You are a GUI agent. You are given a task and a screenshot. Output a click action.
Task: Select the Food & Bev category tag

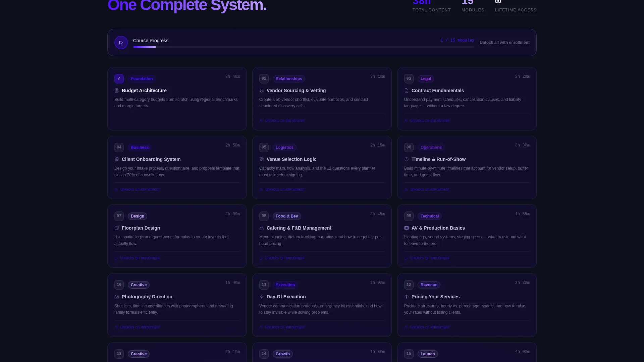coord(287,216)
